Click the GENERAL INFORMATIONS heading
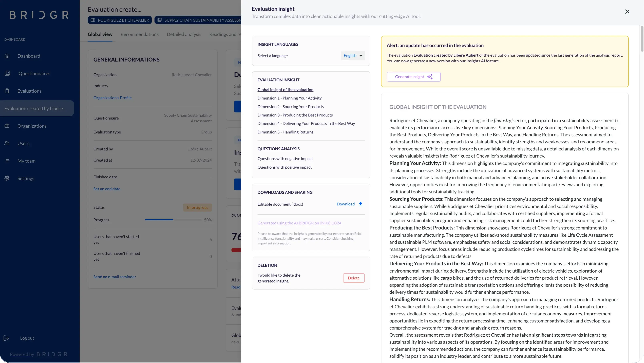Image resolution: width=644 pixels, height=363 pixels. (127, 60)
